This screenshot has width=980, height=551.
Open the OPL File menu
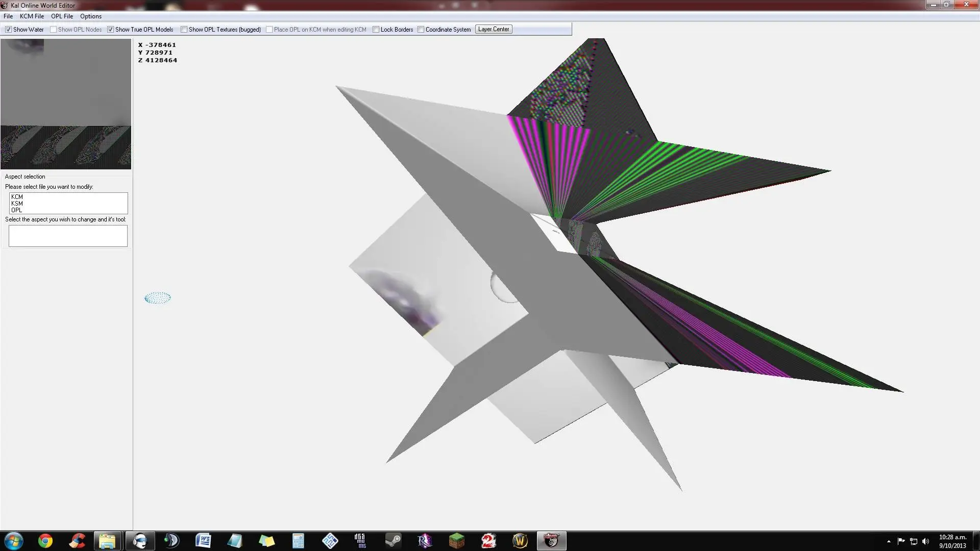[62, 16]
